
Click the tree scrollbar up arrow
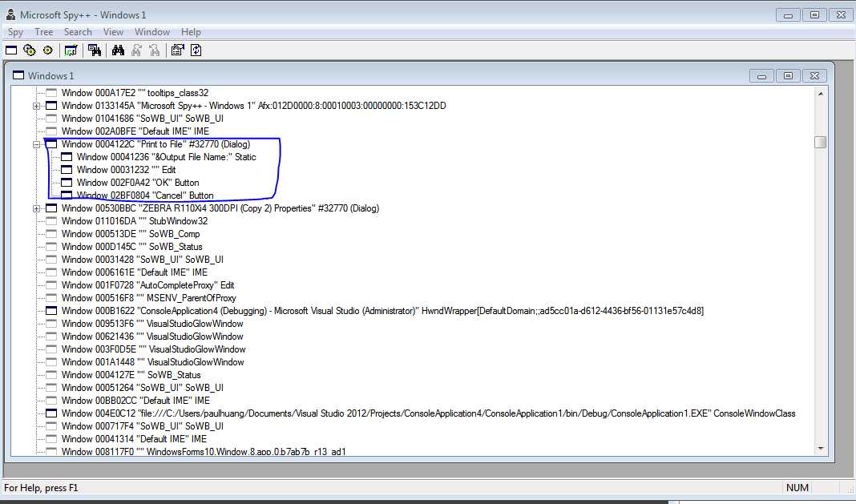click(x=820, y=94)
